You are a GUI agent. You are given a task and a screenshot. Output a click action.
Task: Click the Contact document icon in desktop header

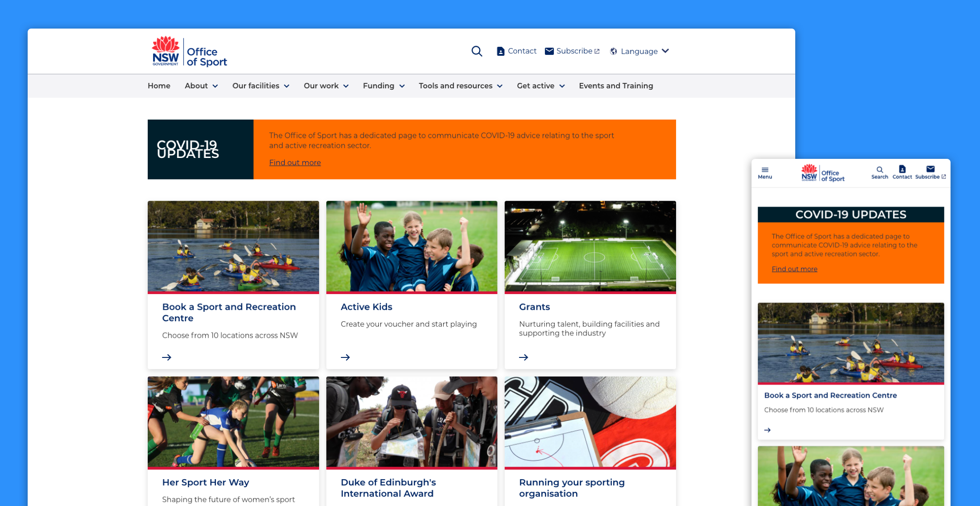(x=501, y=51)
